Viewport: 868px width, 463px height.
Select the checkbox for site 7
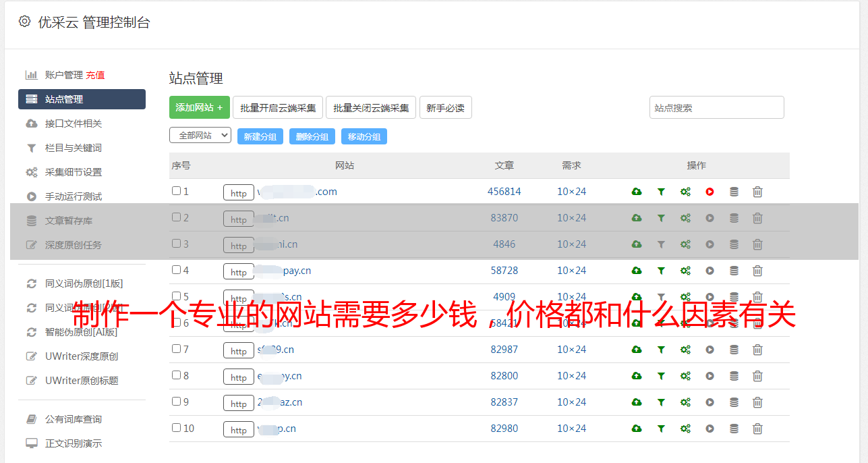tap(176, 349)
